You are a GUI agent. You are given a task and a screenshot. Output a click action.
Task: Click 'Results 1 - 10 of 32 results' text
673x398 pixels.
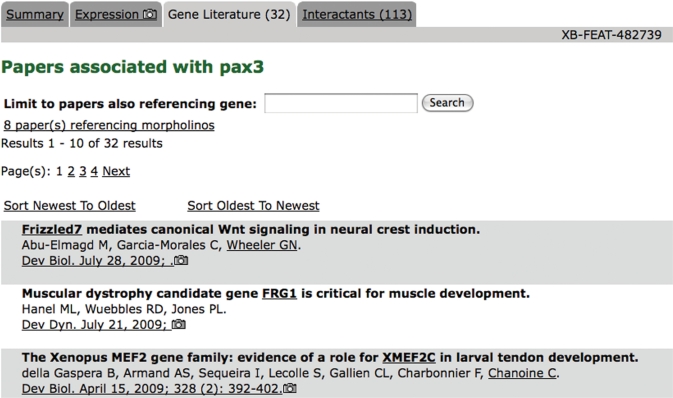click(x=82, y=143)
